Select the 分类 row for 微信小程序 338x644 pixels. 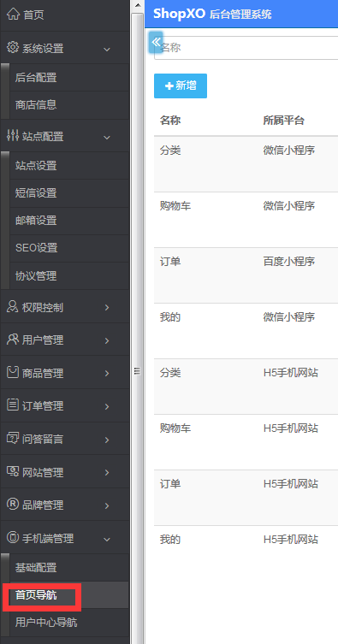[x=246, y=164]
